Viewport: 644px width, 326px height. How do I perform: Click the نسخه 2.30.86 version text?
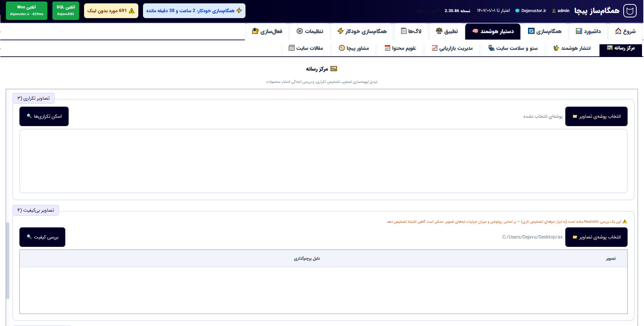click(x=457, y=11)
